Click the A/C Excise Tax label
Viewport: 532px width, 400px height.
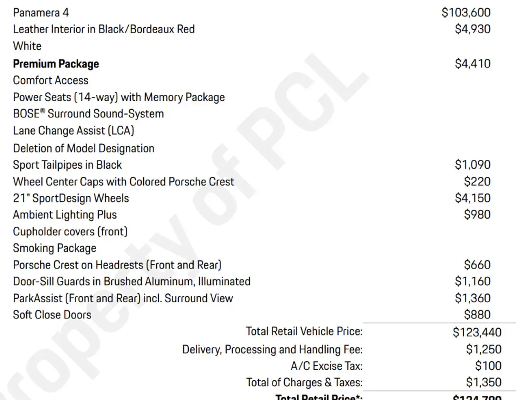coord(327,366)
